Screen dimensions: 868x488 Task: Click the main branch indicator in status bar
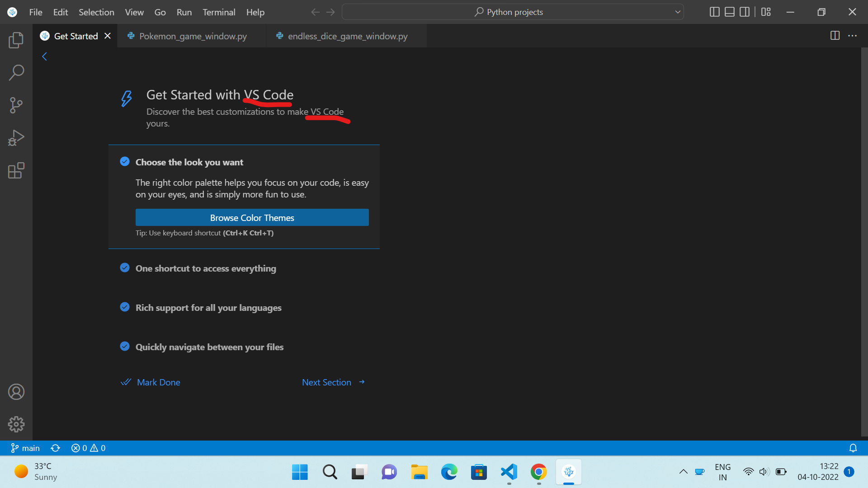point(25,448)
